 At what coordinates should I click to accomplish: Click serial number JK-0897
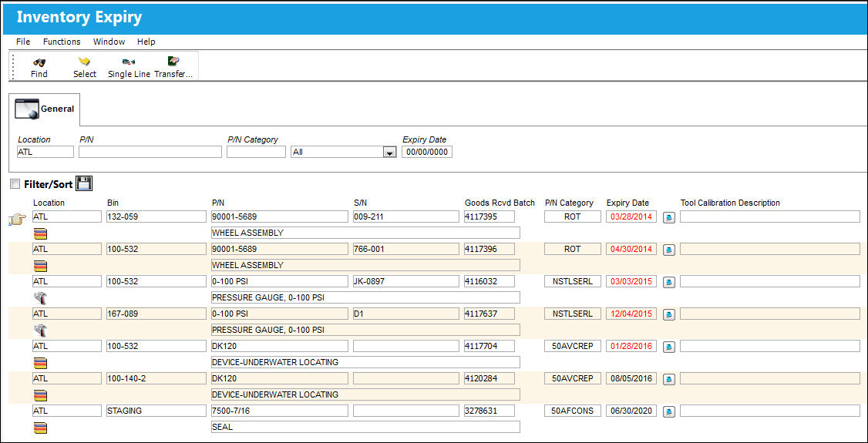[x=406, y=281]
